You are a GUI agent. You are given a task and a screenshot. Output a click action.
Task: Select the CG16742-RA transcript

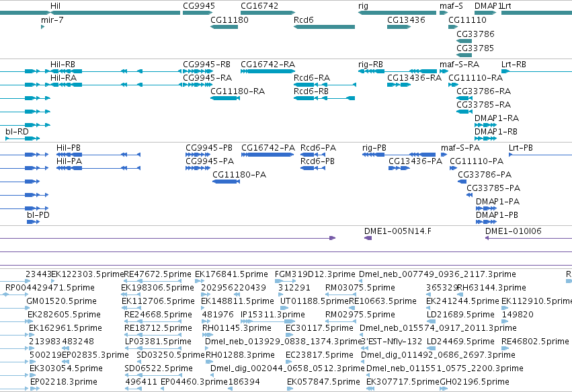(268, 71)
